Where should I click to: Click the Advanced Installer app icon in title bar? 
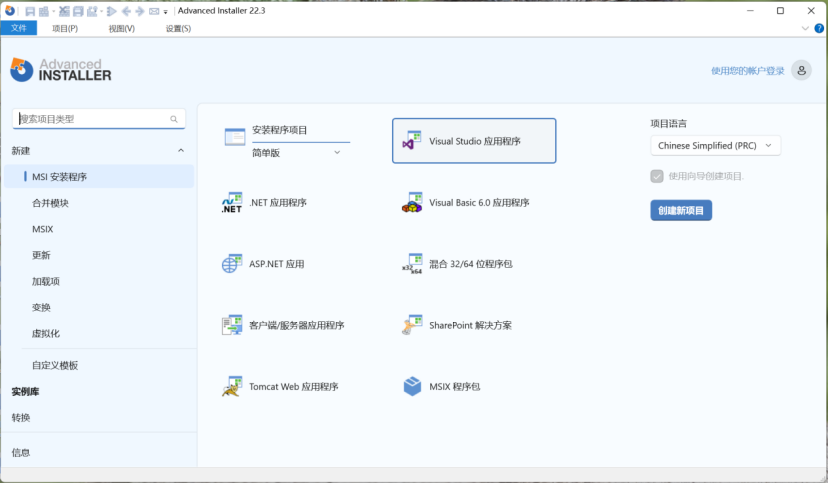click(10, 11)
